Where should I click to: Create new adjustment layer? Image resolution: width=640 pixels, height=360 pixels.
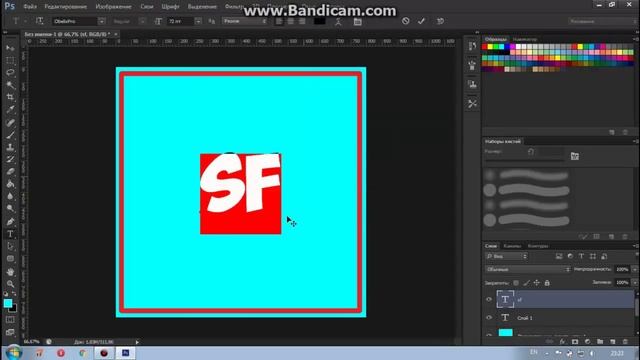coord(587,342)
